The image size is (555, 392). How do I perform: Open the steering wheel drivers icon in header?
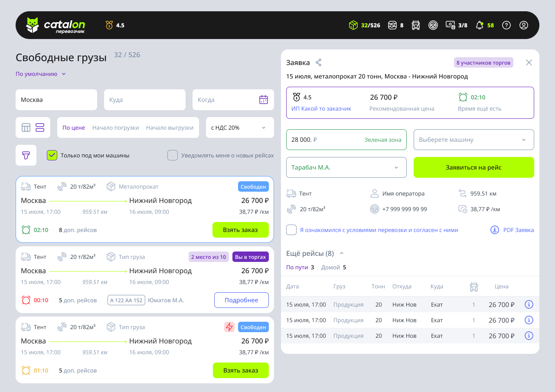click(x=433, y=25)
